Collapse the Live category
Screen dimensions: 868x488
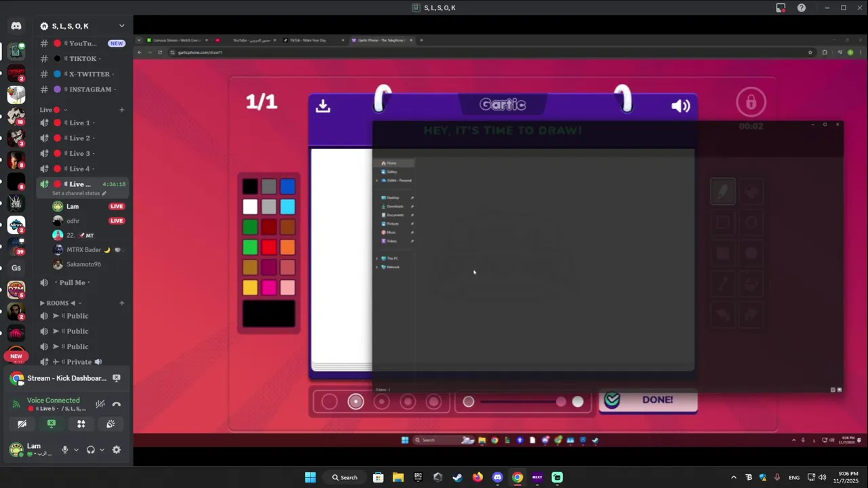click(x=54, y=110)
